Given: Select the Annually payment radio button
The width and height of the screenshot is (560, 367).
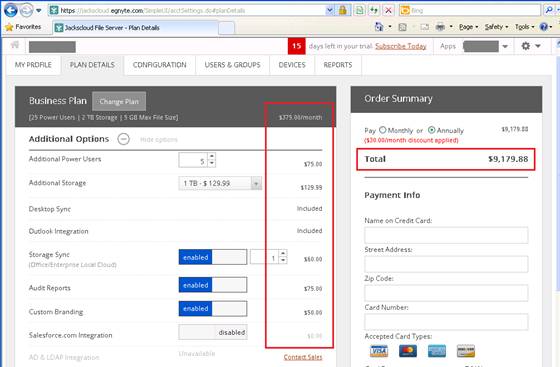Looking at the screenshot, I should 431,130.
